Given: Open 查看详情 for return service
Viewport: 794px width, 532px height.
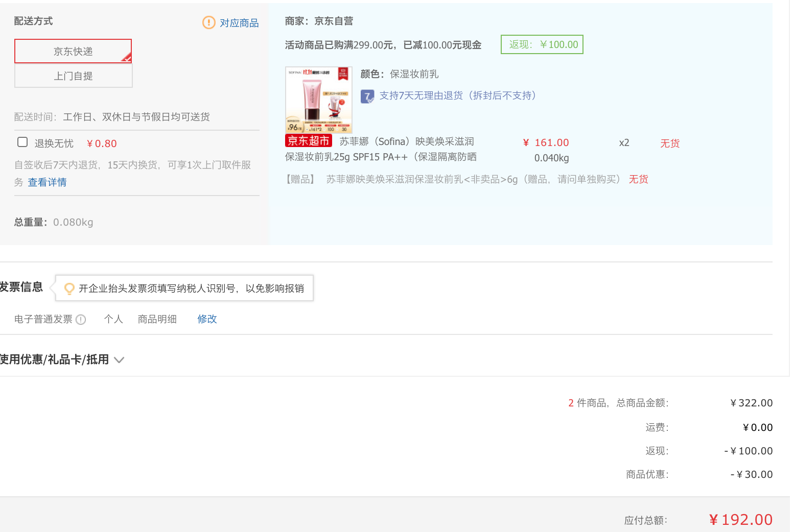Looking at the screenshot, I should [x=47, y=182].
